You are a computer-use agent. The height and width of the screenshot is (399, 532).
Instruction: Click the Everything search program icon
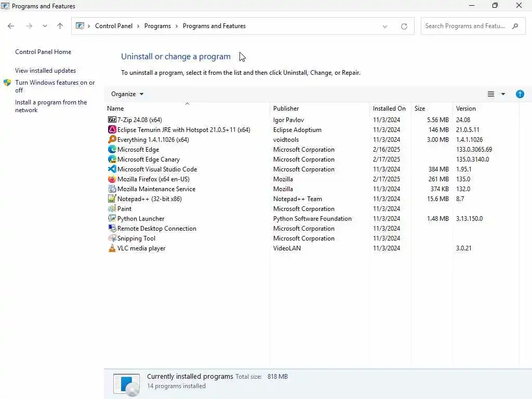click(x=112, y=139)
